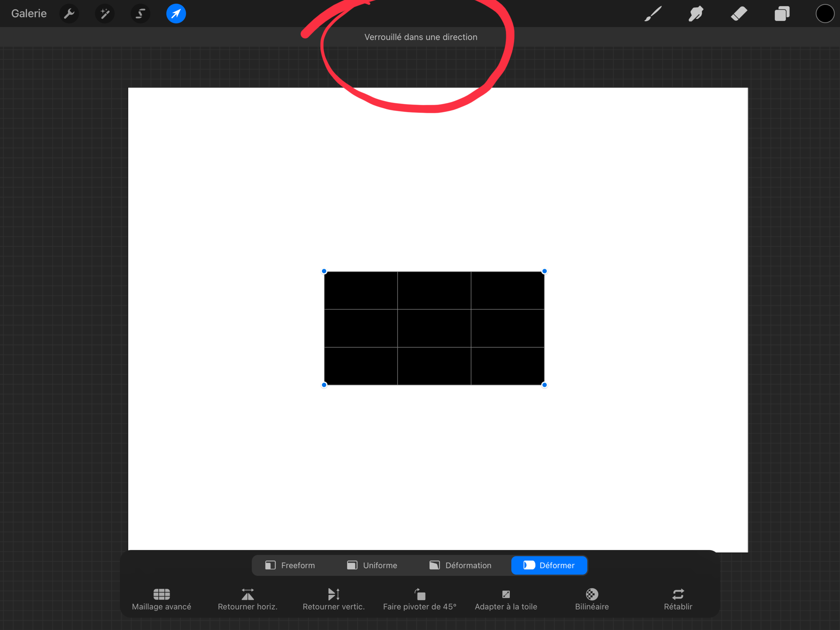Switch to Freeform transform mode

(x=290, y=565)
